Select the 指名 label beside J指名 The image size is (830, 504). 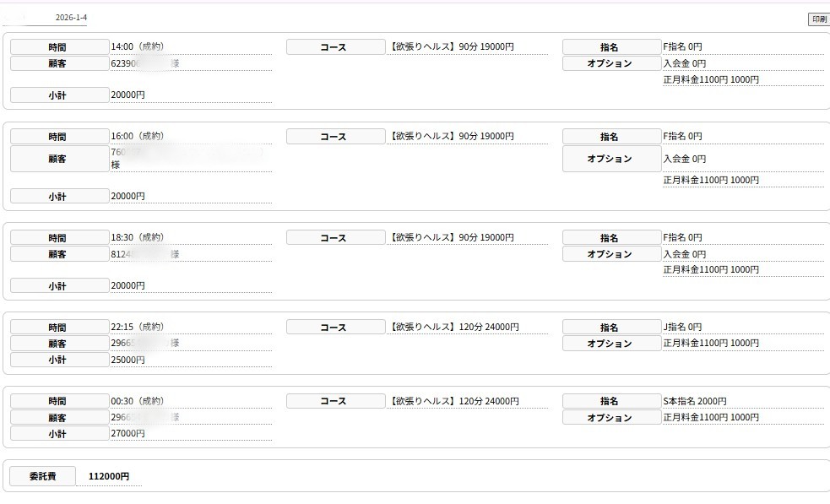click(x=610, y=328)
